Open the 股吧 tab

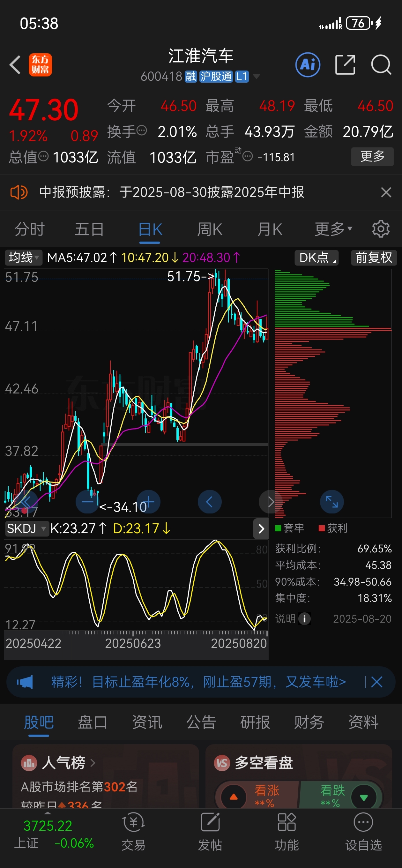coord(39,722)
